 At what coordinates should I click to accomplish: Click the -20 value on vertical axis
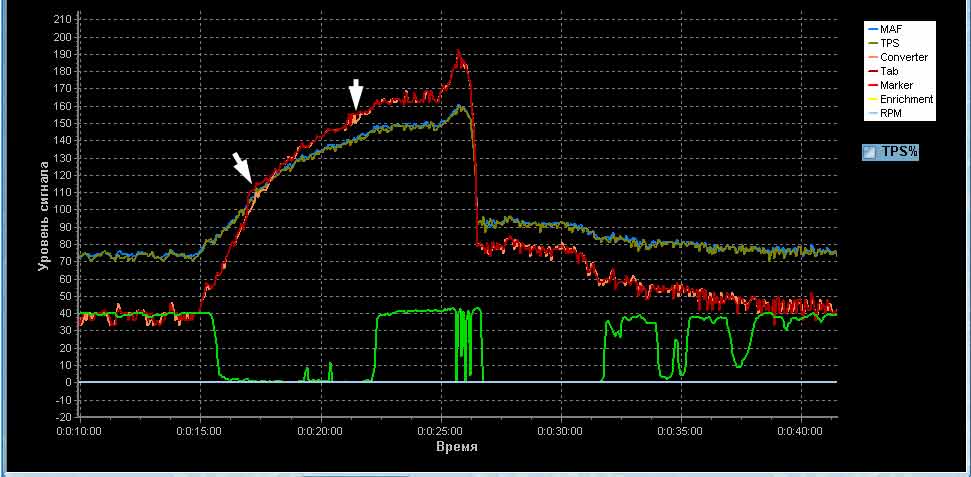coord(65,417)
